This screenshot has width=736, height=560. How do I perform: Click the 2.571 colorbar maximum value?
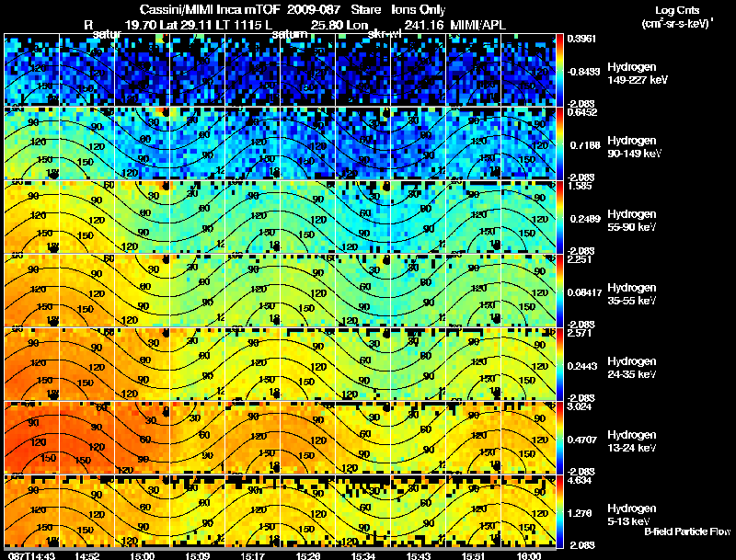click(x=580, y=333)
